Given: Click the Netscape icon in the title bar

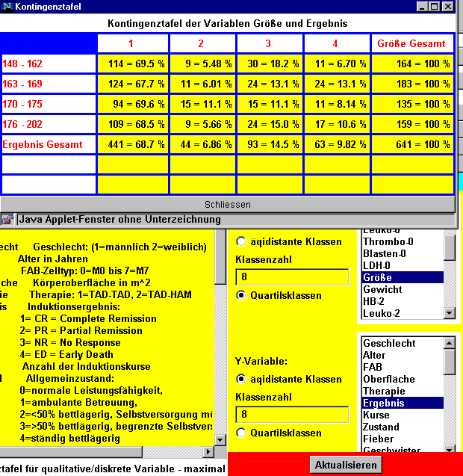Looking at the screenshot, I should [7, 6].
